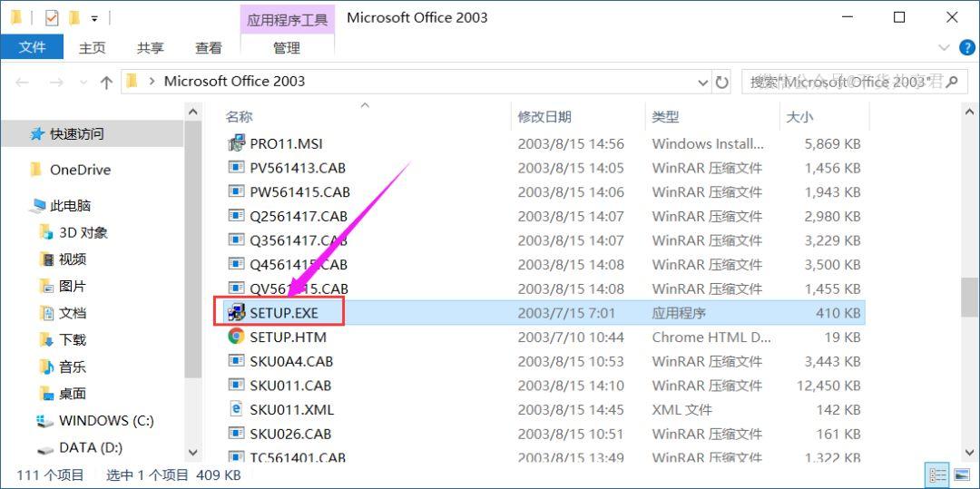Switch to the 查看 ribbon tab

[x=208, y=47]
